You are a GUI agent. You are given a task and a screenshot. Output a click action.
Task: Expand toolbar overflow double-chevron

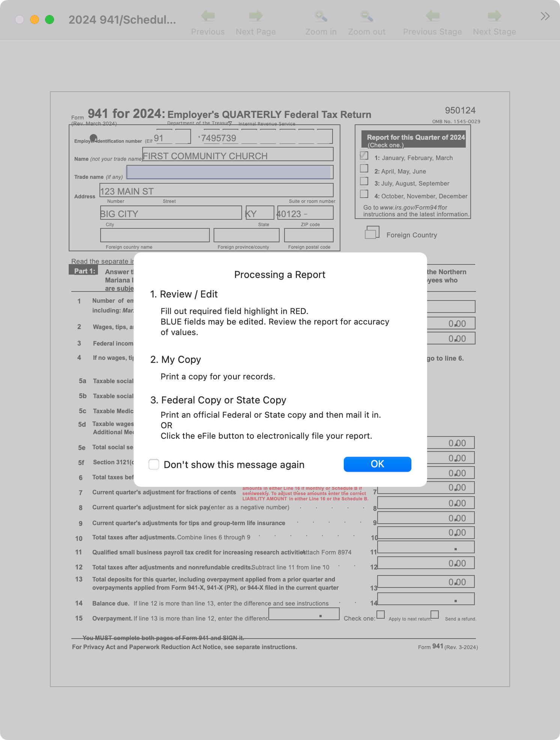pos(545,16)
